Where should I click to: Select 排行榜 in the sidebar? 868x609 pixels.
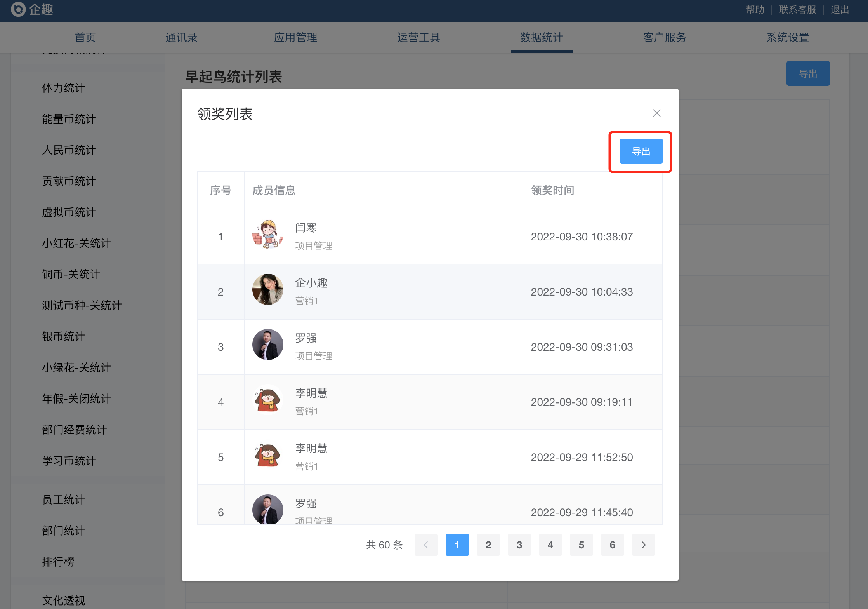tap(58, 562)
